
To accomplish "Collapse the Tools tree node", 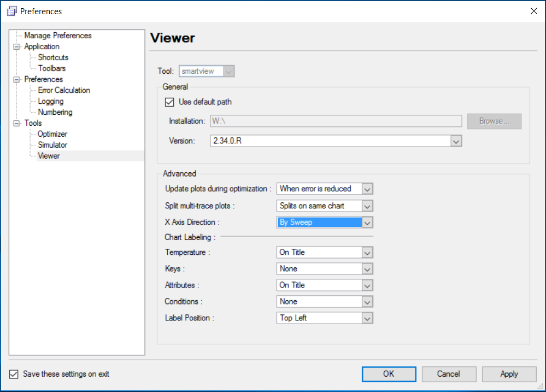I will pos(16,124).
